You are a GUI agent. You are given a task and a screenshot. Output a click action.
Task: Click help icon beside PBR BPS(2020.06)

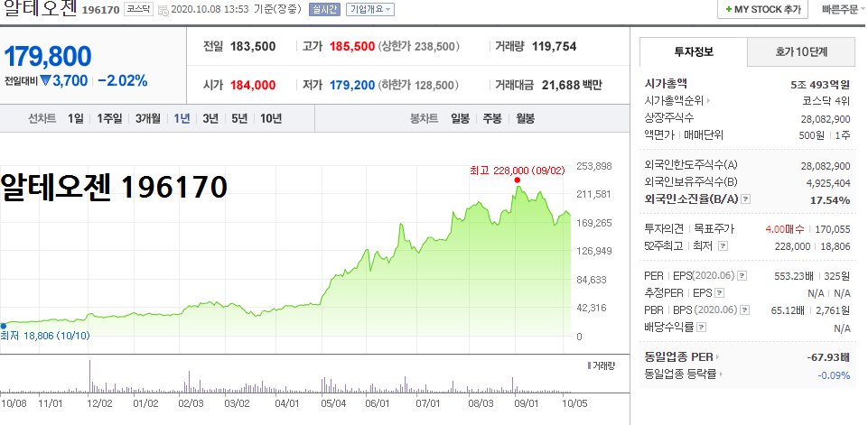tap(745, 310)
